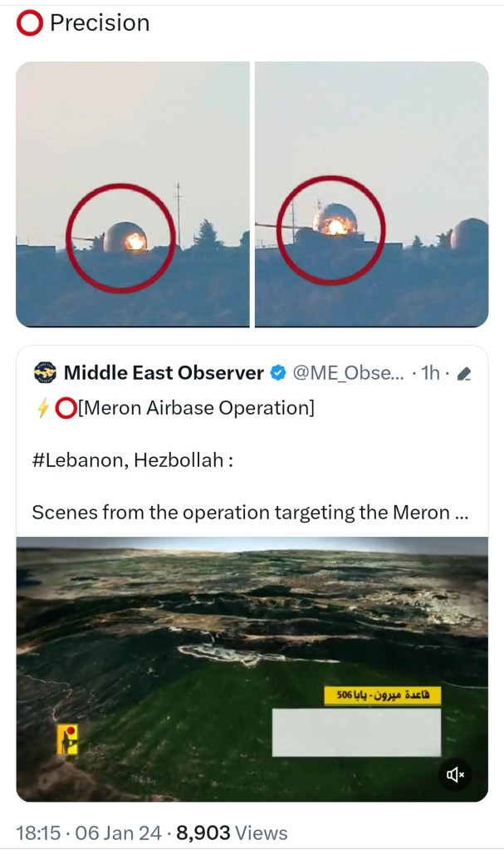504x850 pixels.
Task: Open the right radar dome explosion image
Action: pos(371,194)
